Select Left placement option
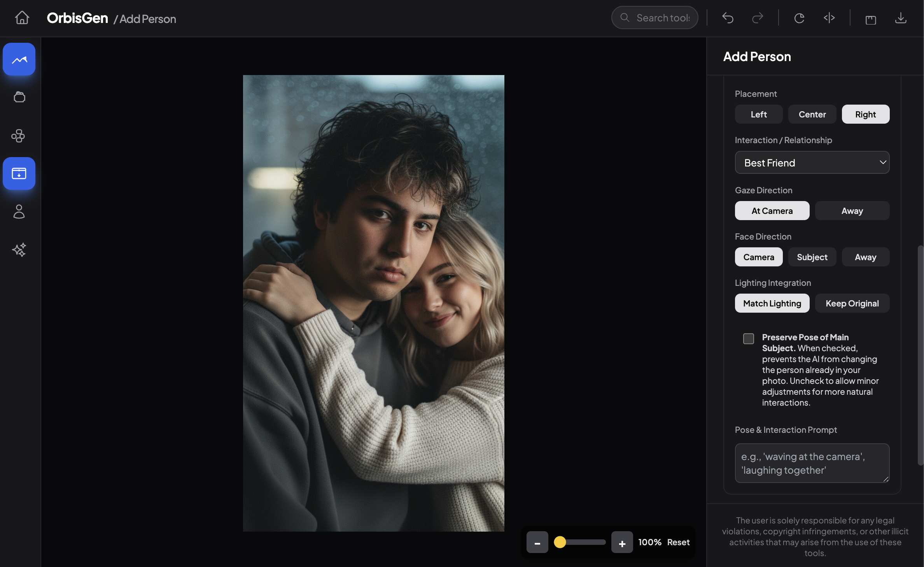The width and height of the screenshot is (924, 567). (x=758, y=114)
